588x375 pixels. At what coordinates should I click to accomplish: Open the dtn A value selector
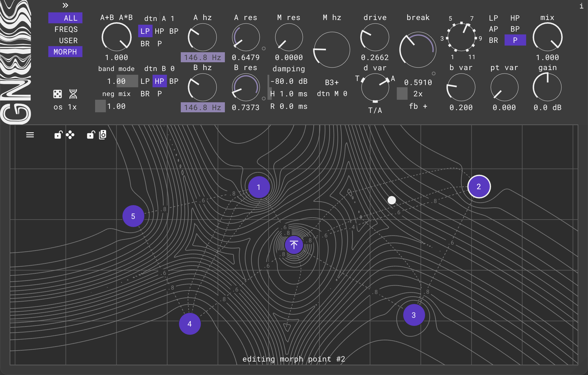coord(168,18)
